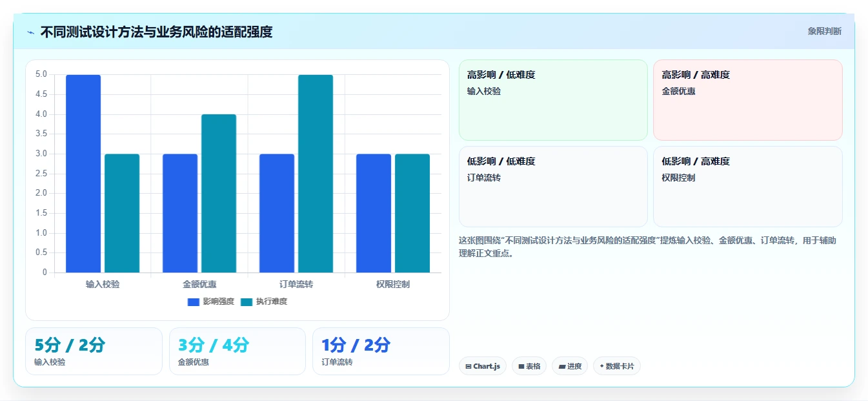Viewport: 868px width, 401px height.
Task: Click the 订单流转 x-axis label
Action: pos(296,284)
